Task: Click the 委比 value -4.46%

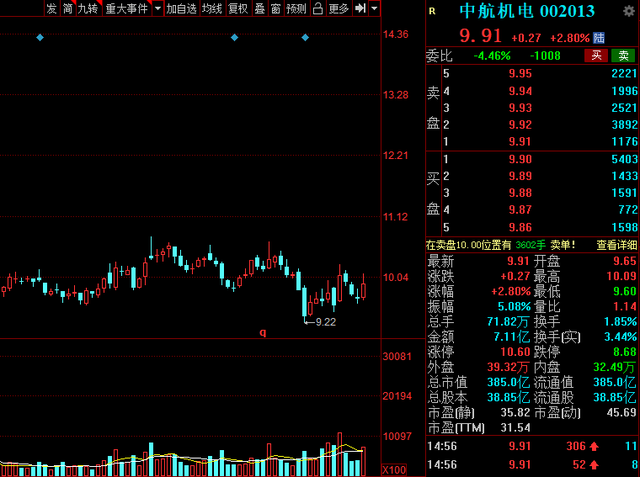Action: click(x=492, y=56)
